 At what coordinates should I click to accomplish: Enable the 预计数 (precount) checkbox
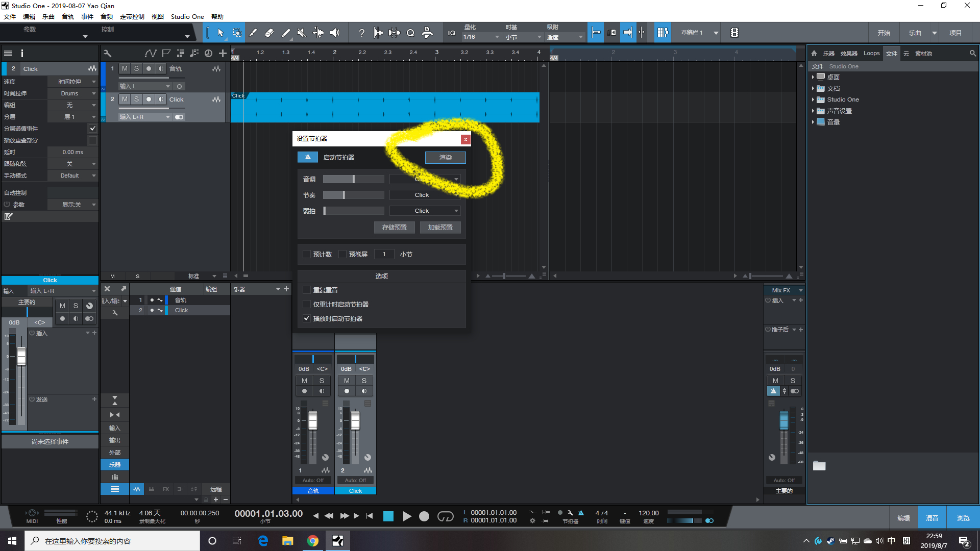point(307,254)
